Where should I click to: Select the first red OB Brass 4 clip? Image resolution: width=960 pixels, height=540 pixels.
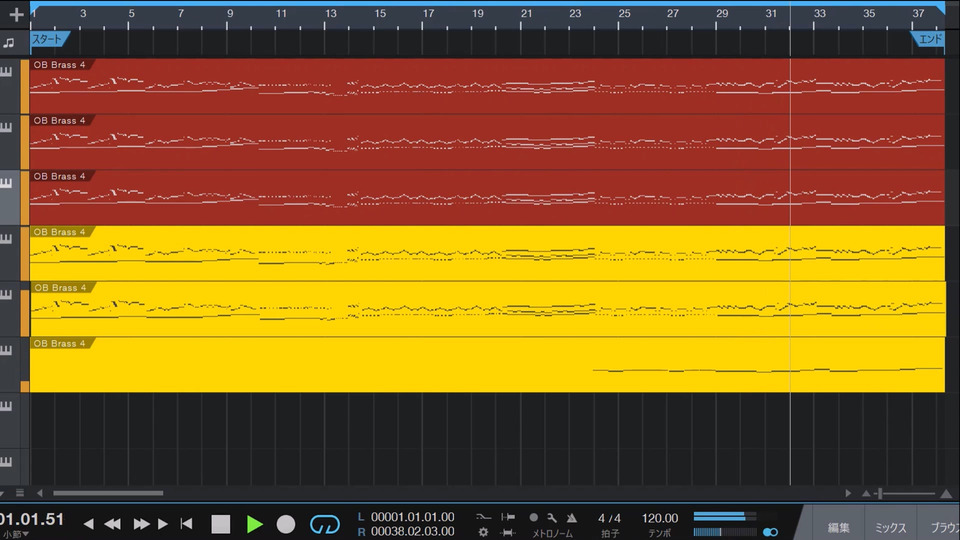click(487, 86)
